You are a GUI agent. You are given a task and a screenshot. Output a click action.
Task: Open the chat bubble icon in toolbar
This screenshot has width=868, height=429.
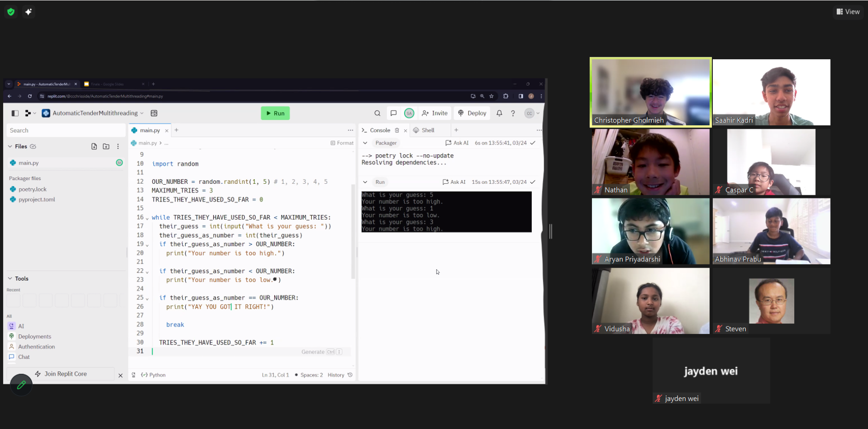click(393, 113)
